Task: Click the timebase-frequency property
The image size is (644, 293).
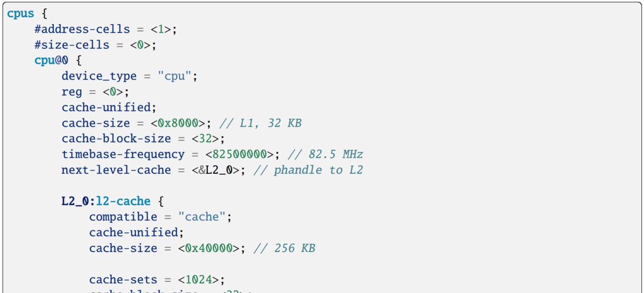Action: point(123,154)
